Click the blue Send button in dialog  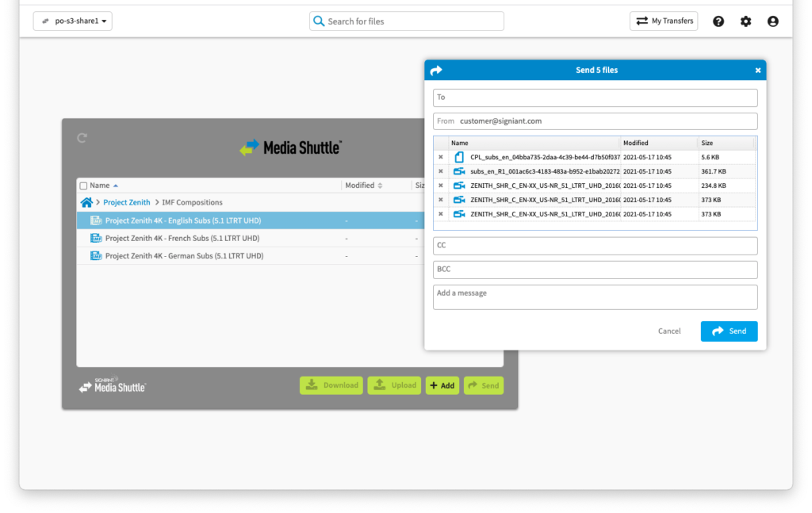729,331
